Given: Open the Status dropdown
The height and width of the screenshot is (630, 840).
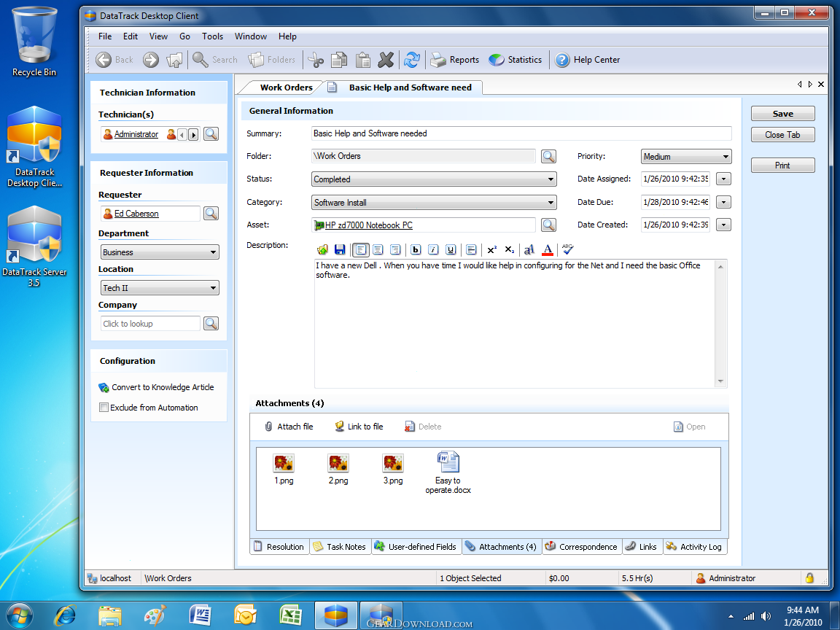Looking at the screenshot, I should (x=434, y=179).
